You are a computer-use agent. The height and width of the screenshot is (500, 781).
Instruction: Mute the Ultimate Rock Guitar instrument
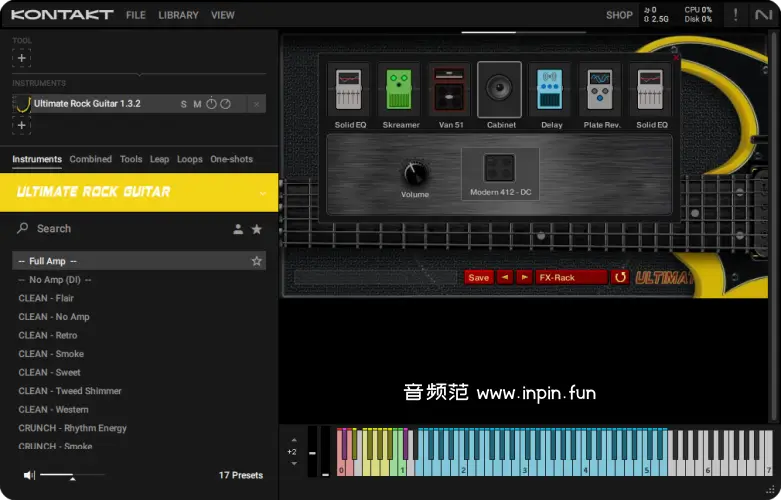coord(197,104)
